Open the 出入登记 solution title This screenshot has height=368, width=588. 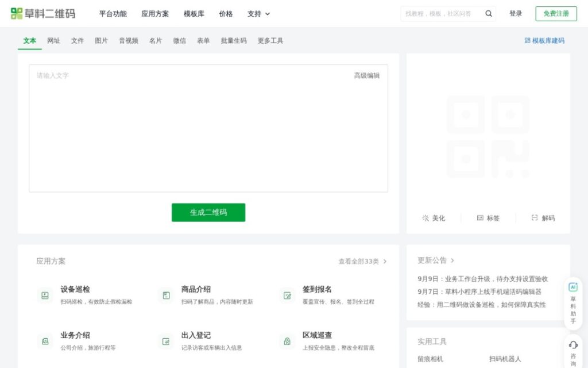(x=196, y=335)
